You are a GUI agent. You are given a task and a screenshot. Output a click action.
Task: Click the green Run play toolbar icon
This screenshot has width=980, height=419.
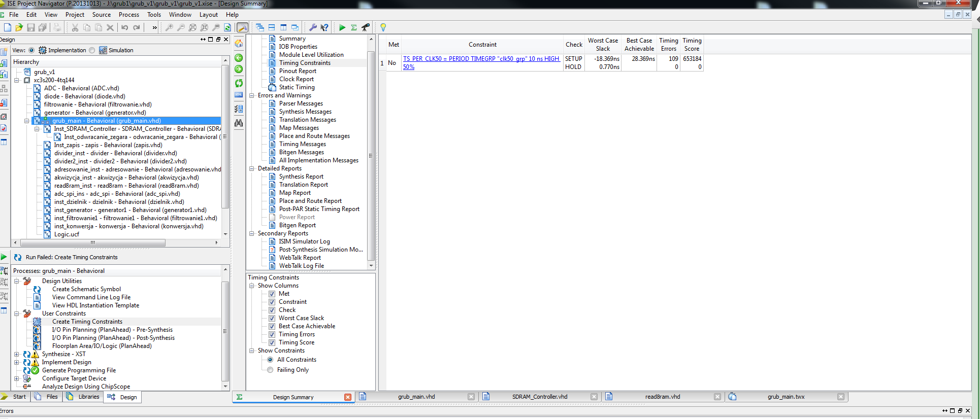pos(342,27)
